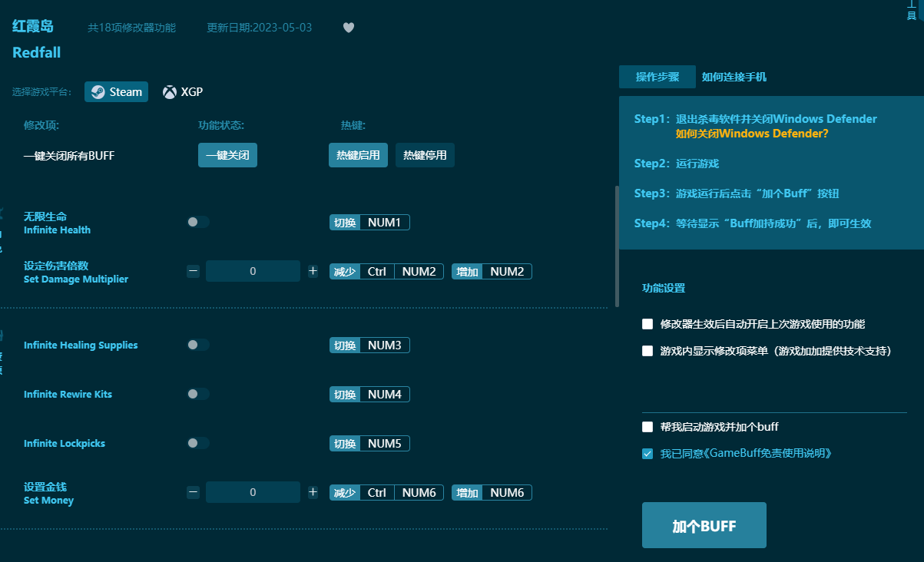Screen dimensions: 924x562
Task: Click 增加 NUM2 hotkey box
Action: [x=492, y=272]
